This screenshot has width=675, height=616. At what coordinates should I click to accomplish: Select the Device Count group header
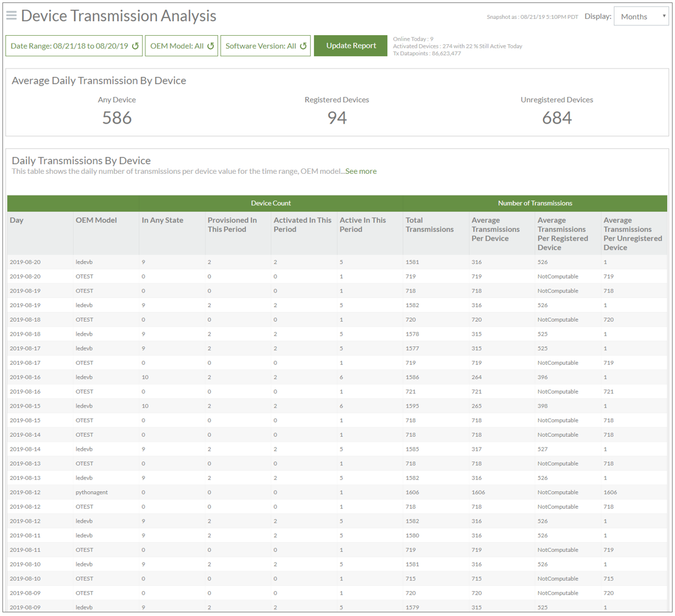coord(271,203)
